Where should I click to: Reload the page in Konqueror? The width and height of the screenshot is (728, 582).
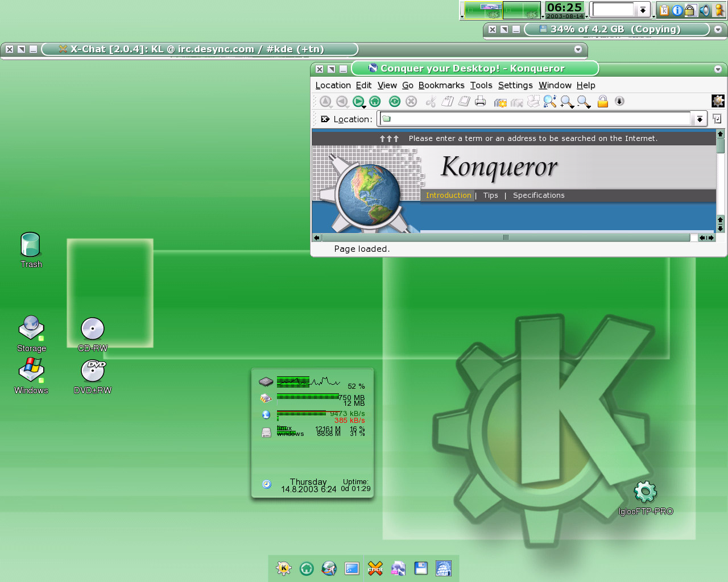[395, 101]
